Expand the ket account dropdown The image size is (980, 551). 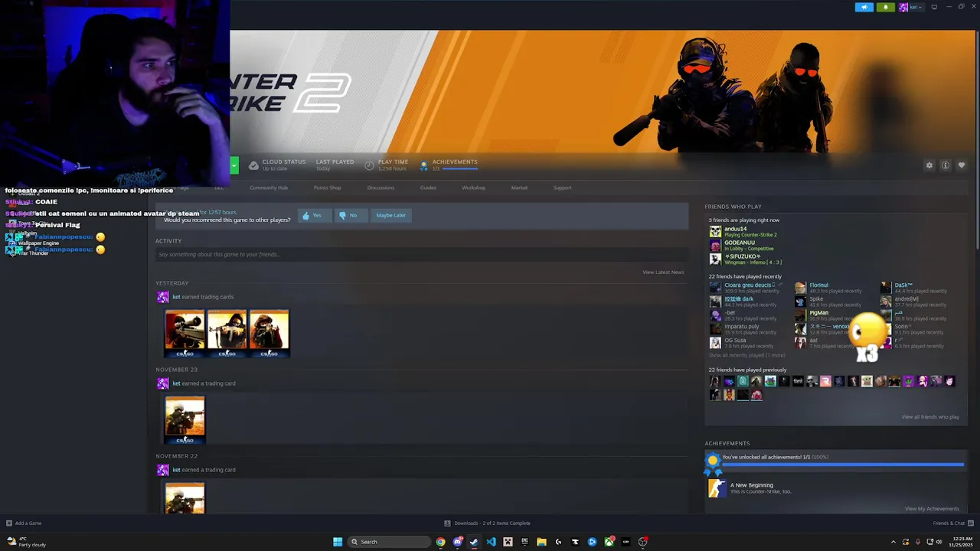coord(911,7)
